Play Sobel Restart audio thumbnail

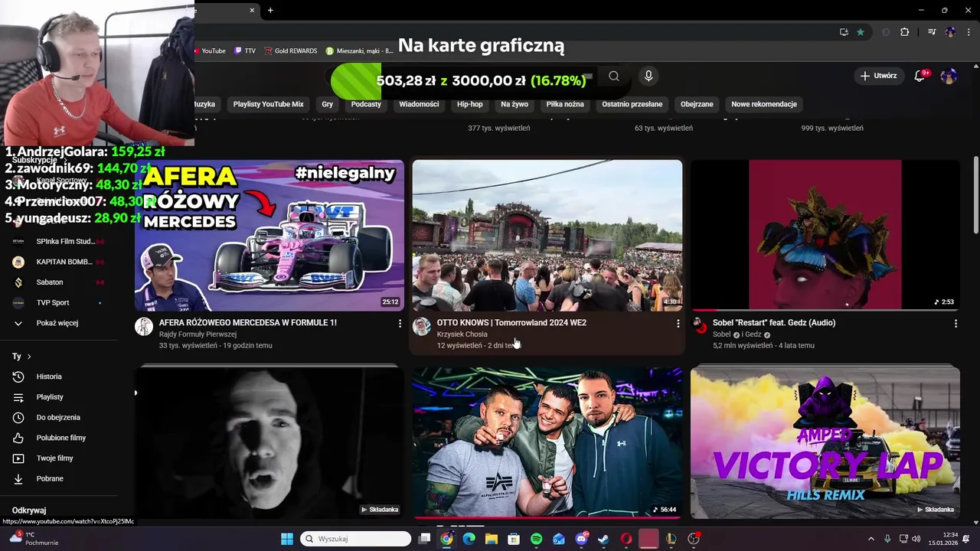(825, 235)
